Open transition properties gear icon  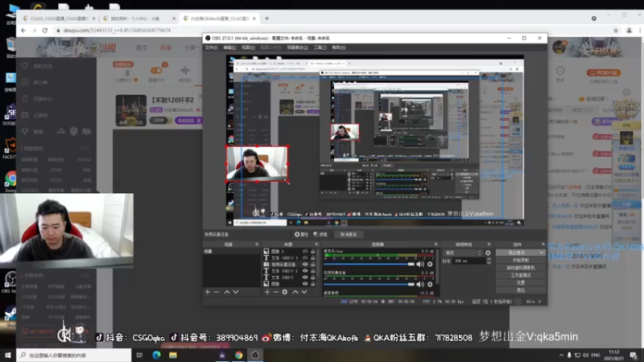click(488, 253)
